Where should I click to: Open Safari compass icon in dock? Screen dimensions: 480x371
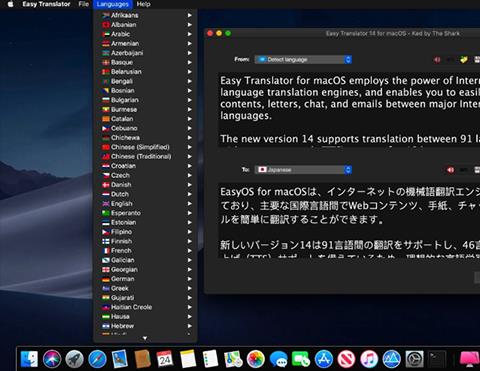tap(97, 359)
